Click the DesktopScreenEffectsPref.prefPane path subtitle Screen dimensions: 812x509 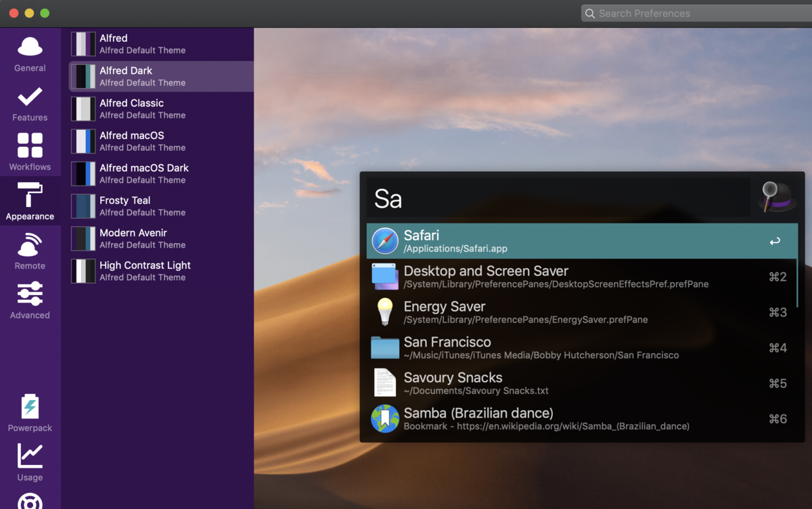(x=556, y=284)
